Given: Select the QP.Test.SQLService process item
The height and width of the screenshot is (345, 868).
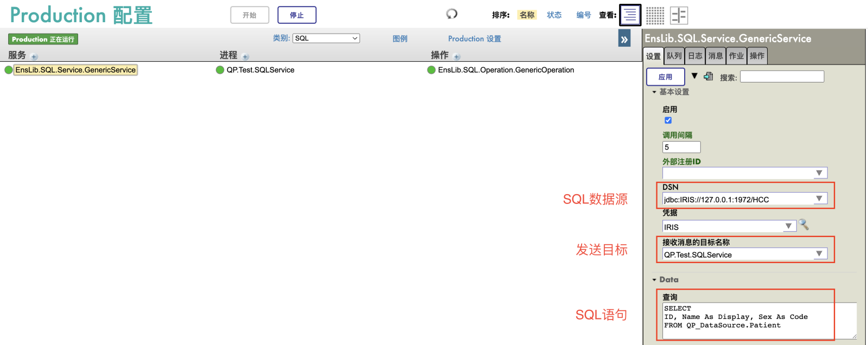Looking at the screenshot, I should 260,70.
